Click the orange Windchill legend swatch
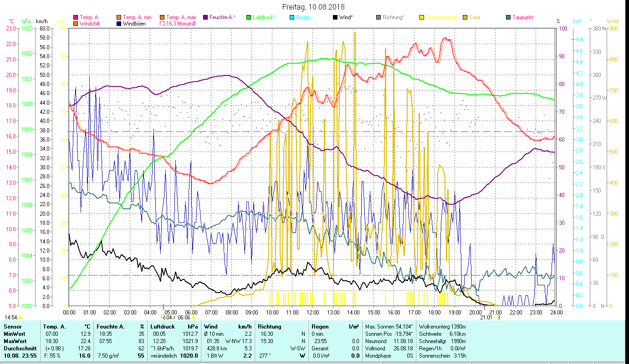Screen dimensions: 629x364 76,23
